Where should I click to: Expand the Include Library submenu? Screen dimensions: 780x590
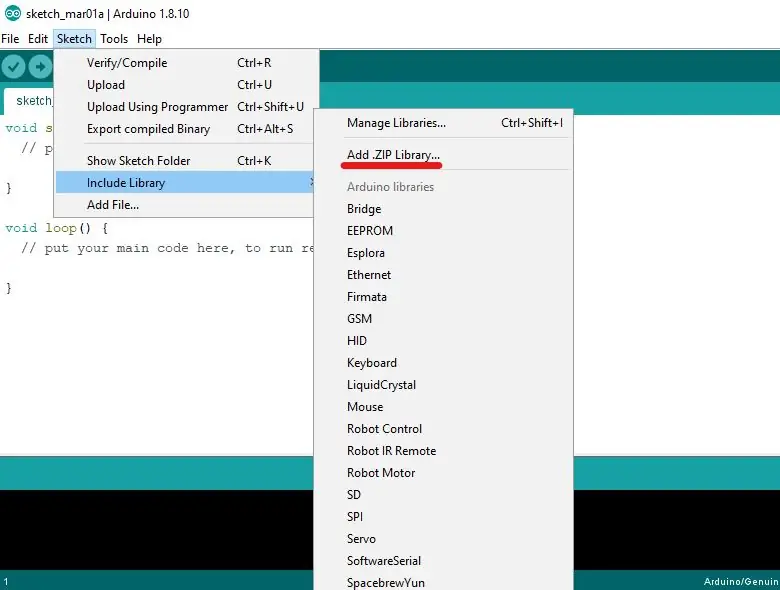(186, 183)
